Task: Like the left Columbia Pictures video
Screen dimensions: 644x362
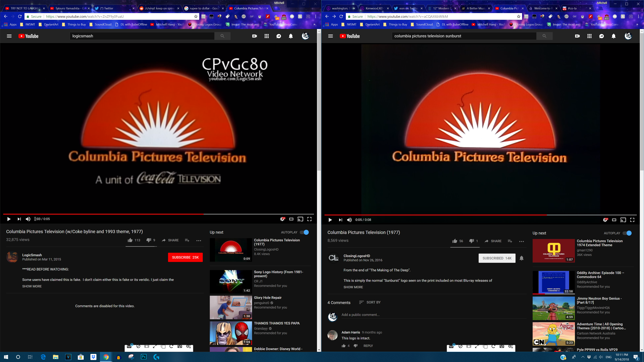Action: click(x=130, y=240)
